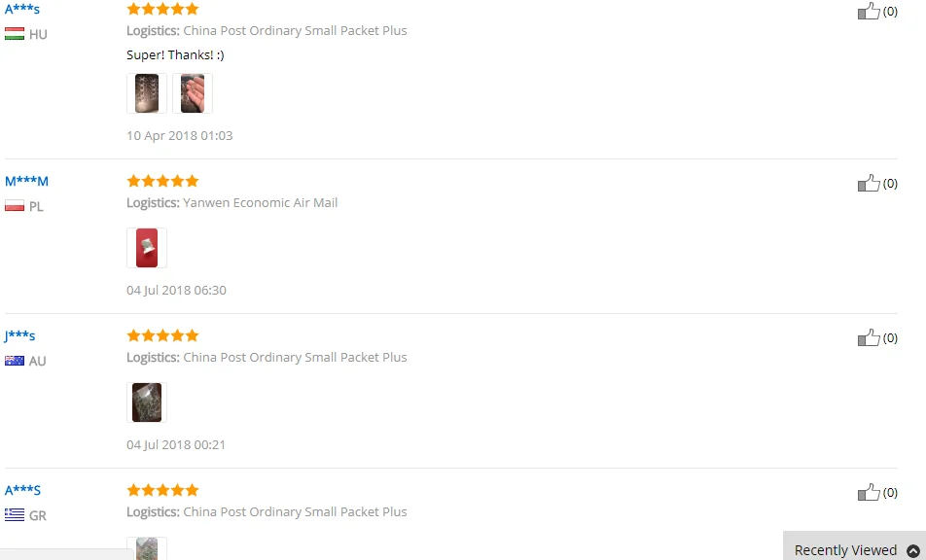
Task: Open first photo in A***s HU review
Action: (147, 93)
